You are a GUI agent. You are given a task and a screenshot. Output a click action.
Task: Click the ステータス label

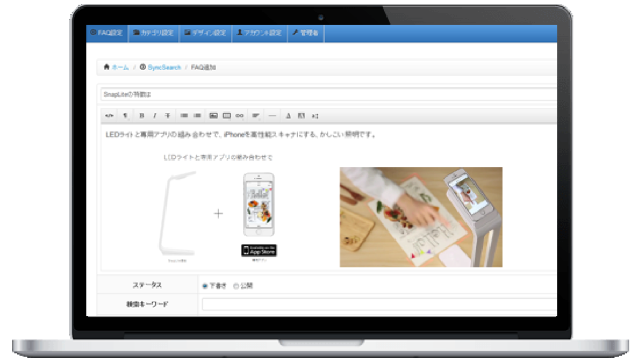point(147,285)
